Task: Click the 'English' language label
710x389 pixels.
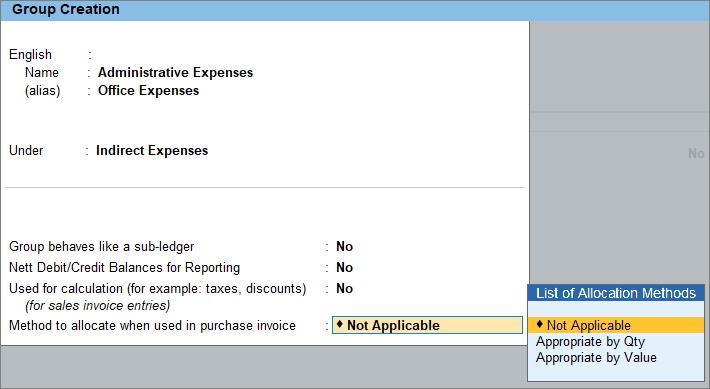Action: pyautogui.click(x=30, y=54)
